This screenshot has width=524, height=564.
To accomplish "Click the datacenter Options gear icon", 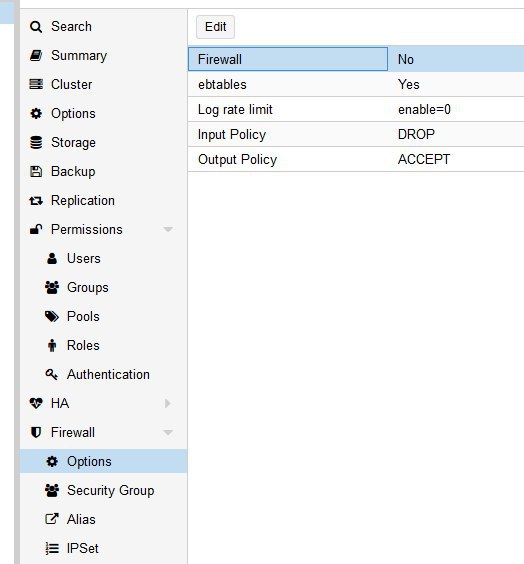I will pos(36,114).
